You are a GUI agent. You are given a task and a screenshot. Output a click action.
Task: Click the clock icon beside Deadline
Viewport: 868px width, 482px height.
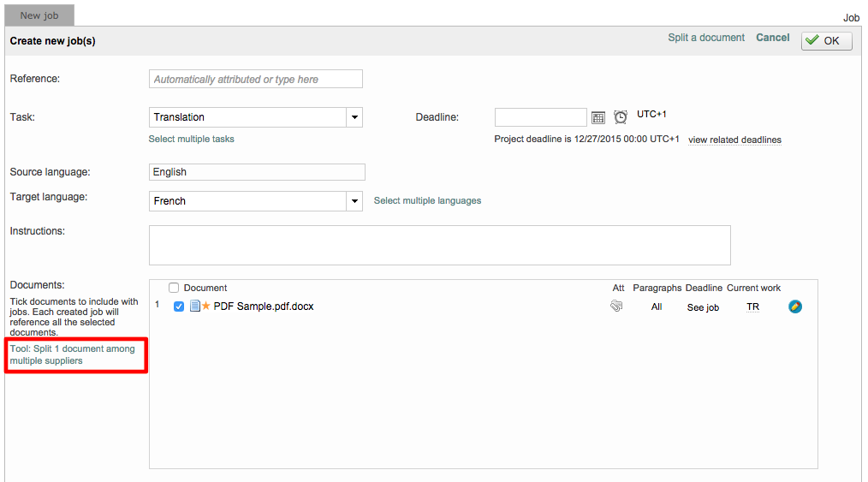621,117
